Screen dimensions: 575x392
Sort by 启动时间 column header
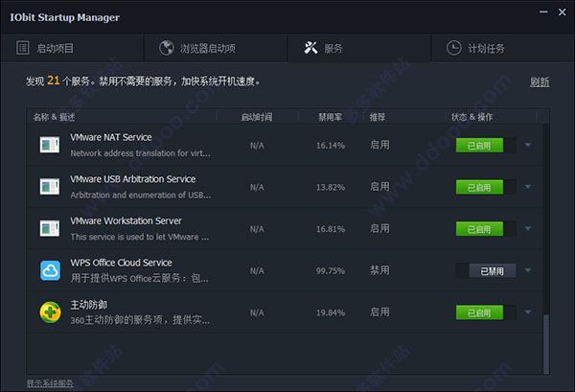click(x=257, y=117)
